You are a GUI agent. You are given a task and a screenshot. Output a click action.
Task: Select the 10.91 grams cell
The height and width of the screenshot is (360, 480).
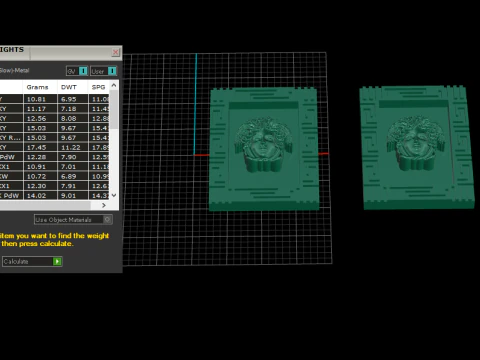[x=40, y=167]
